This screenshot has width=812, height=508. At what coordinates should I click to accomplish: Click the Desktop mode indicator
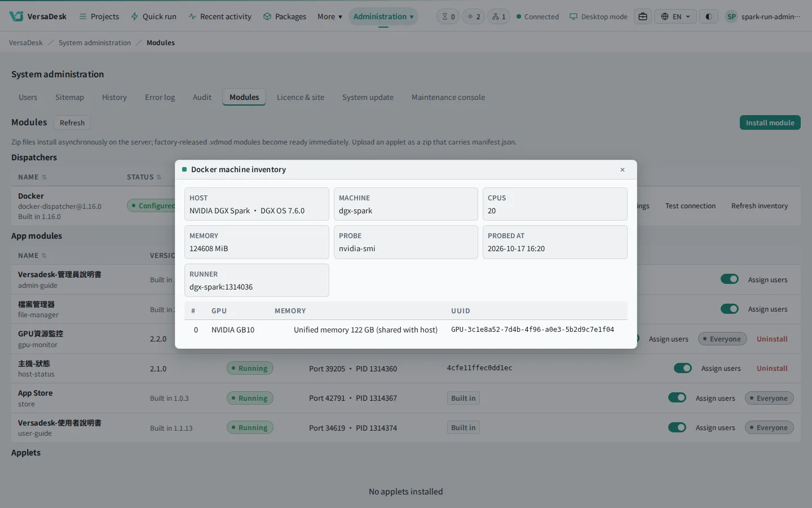pos(598,16)
